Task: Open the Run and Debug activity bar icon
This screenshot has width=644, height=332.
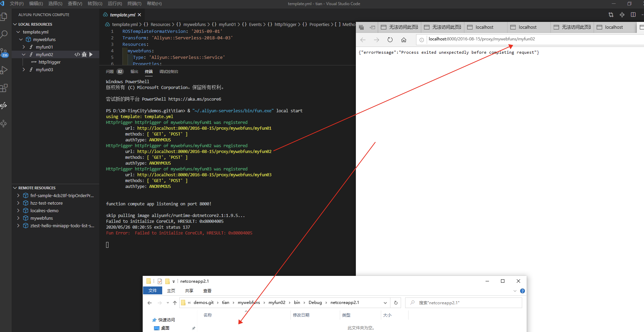Action: 4,70
